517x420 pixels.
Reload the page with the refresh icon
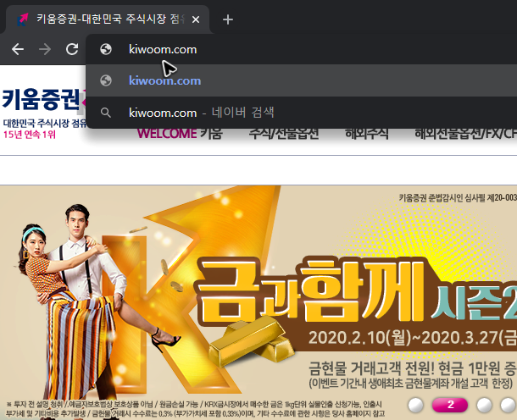pyautogui.click(x=72, y=49)
